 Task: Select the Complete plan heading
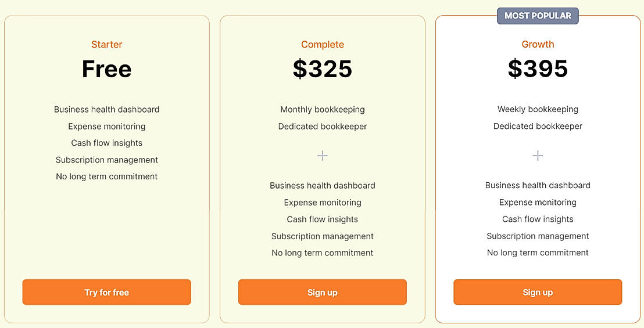pos(323,45)
